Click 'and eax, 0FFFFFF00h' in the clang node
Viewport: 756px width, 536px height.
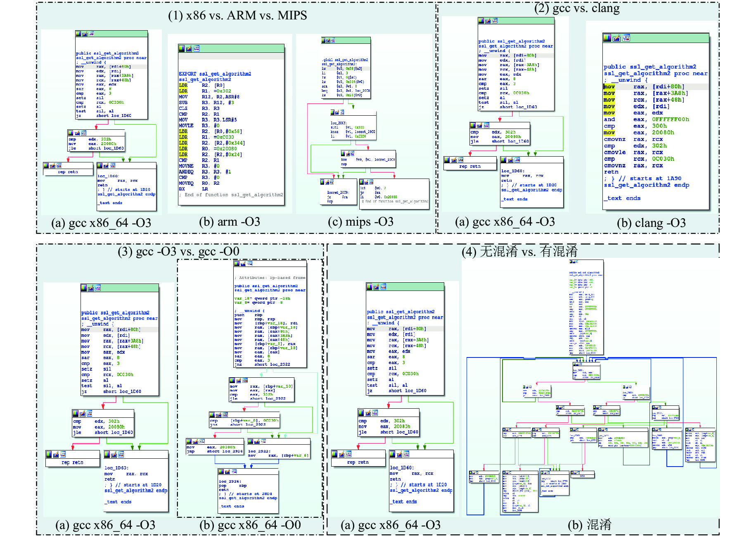tap(647, 119)
